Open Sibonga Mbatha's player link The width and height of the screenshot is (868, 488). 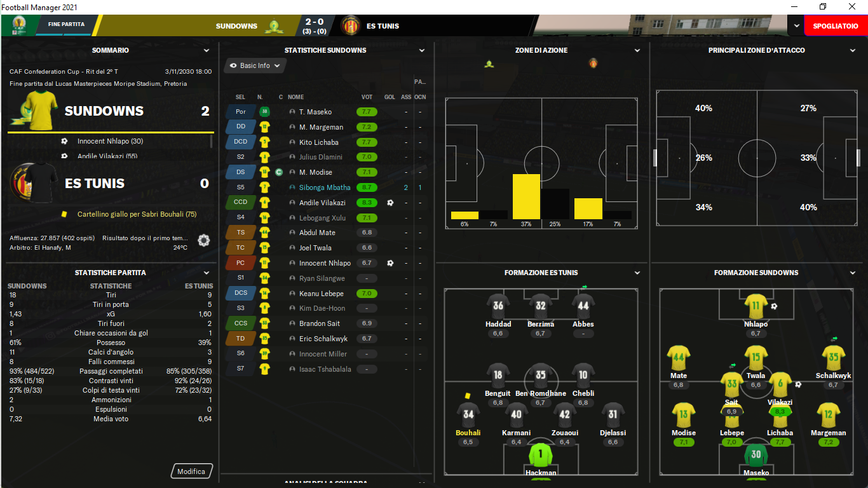tap(325, 187)
